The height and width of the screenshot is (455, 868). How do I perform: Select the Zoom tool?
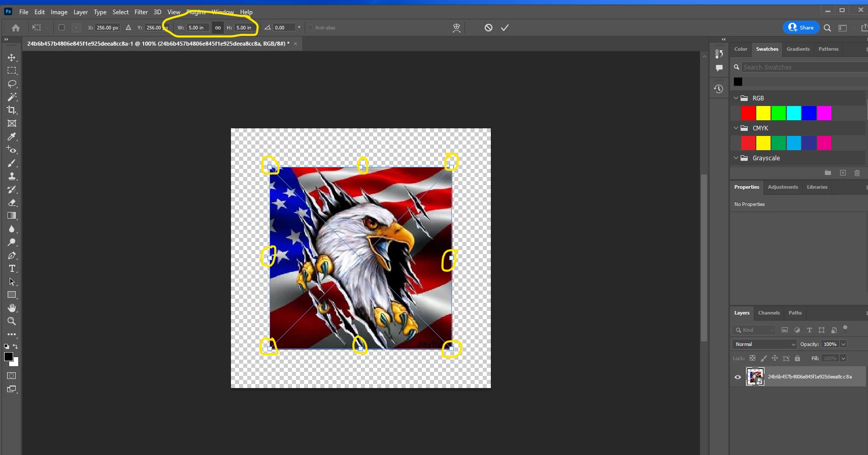click(x=12, y=321)
